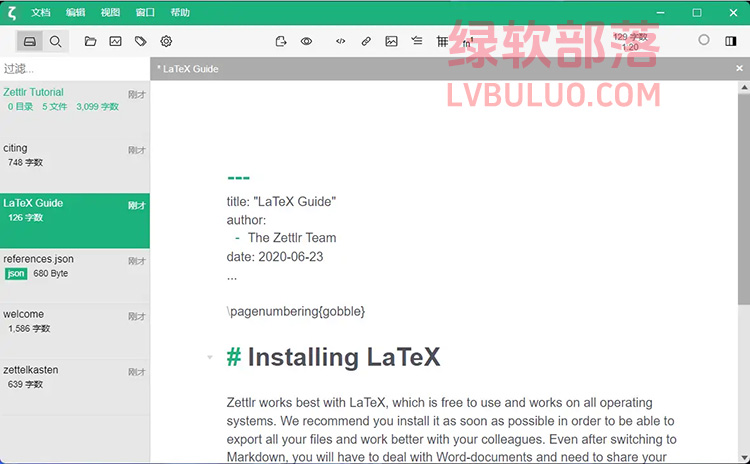Close the LaTeX Guide tab
The image size is (750, 464).
coord(739,68)
